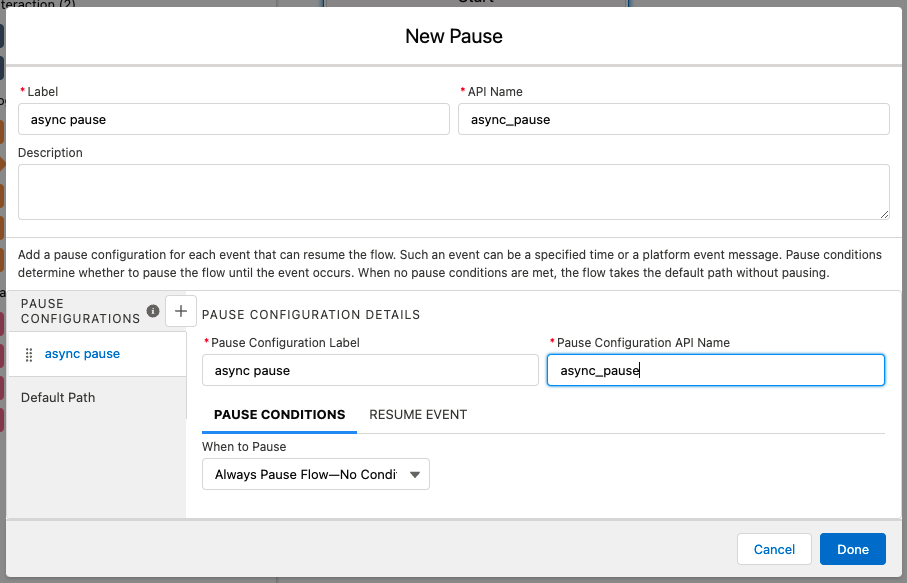Click the Done button
Viewport: 907px width, 583px height.
pos(853,549)
